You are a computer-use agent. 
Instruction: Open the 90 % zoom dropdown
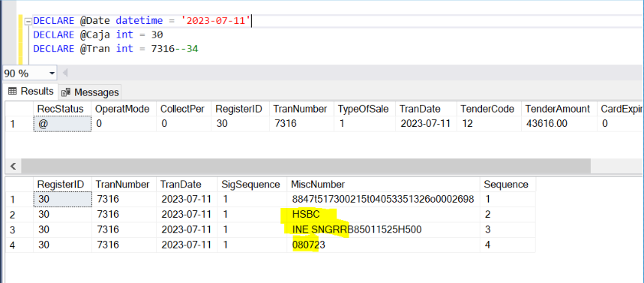[52, 74]
